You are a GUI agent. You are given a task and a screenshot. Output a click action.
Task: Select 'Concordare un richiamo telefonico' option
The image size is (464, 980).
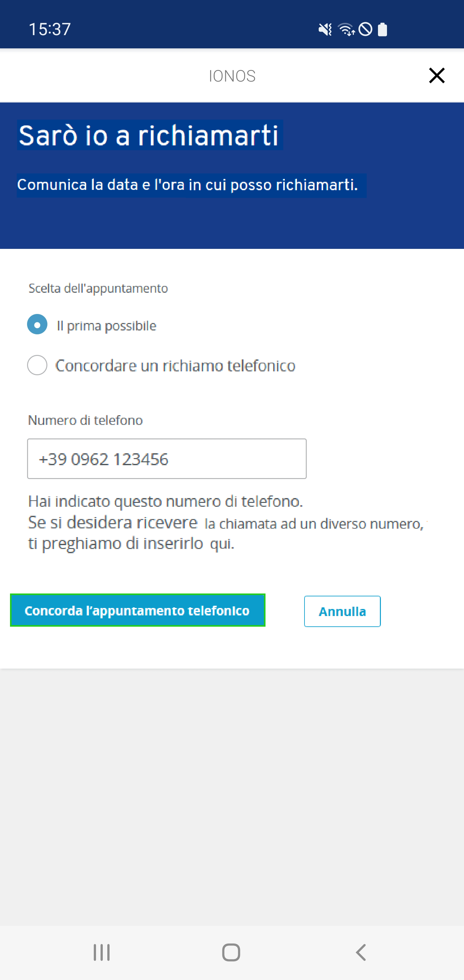pyautogui.click(x=37, y=365)
